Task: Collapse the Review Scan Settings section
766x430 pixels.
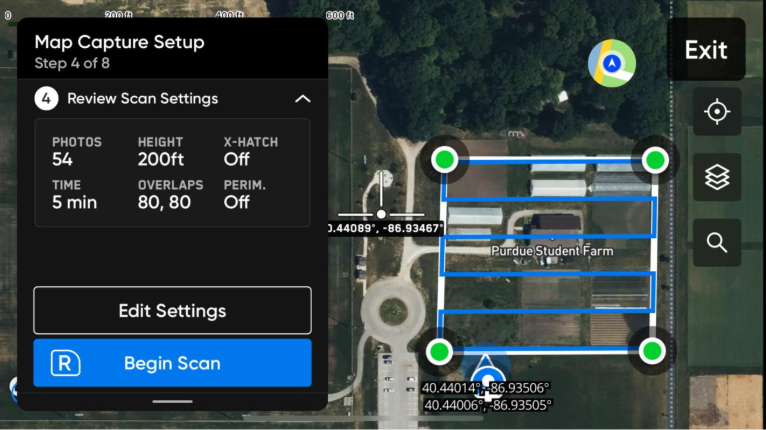Action: point(302,99)
